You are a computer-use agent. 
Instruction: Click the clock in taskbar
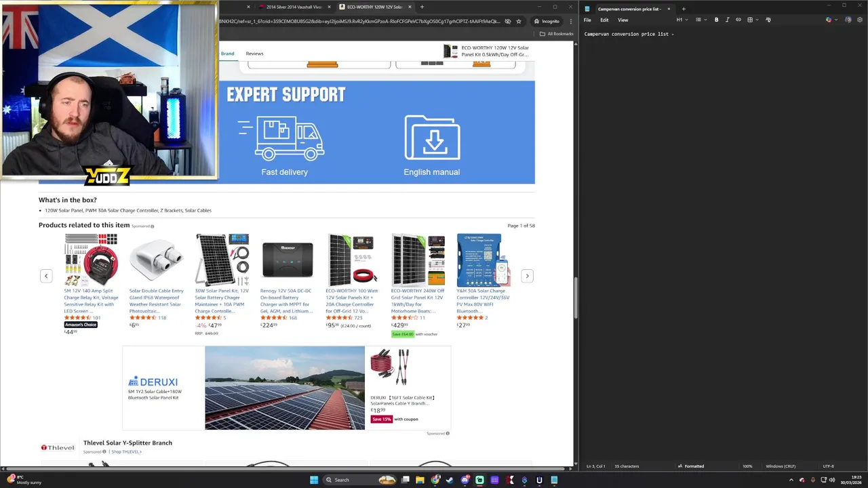click(851, 480)
